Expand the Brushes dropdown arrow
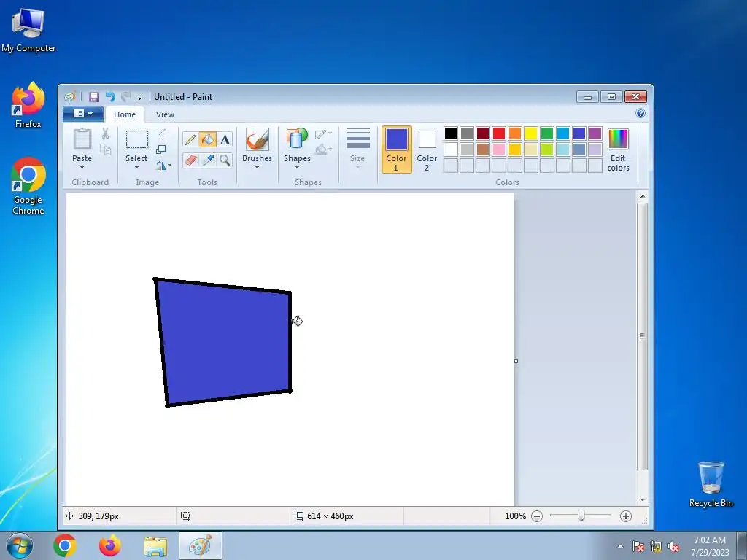This screenshot has width=747, height=560. tap(258, 168)
